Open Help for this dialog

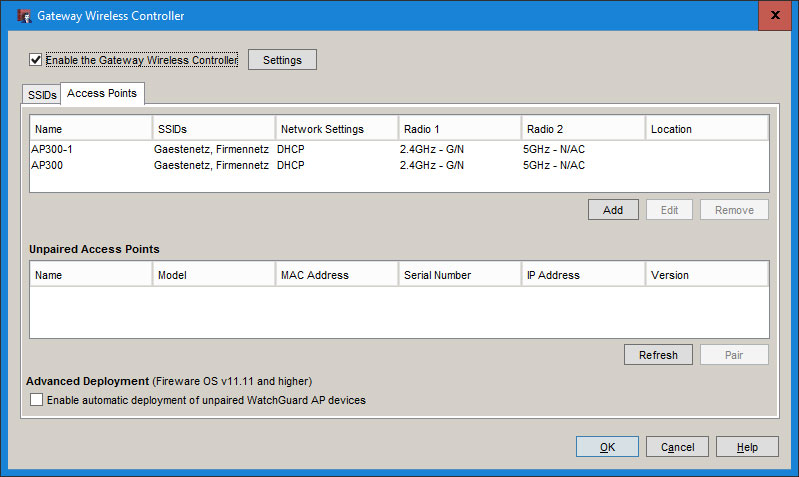(747, 447)
